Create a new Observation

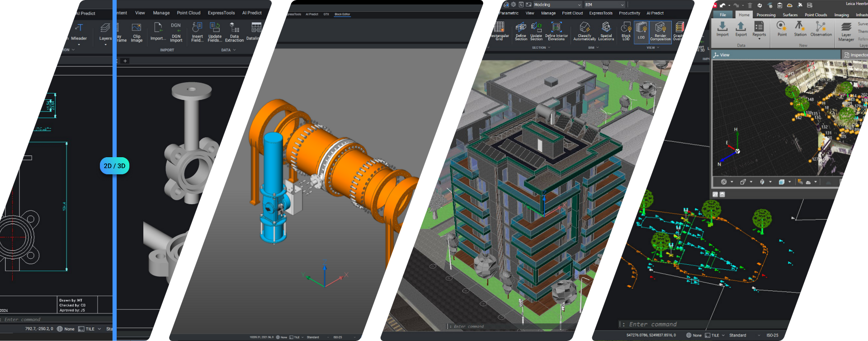pyautogui.click(x=821, y=29)
